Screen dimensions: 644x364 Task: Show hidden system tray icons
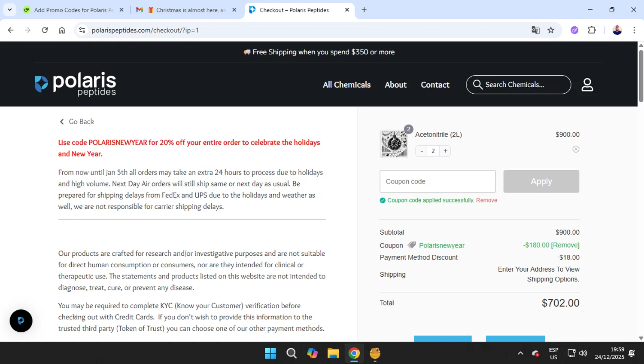[x=520, y=353]
